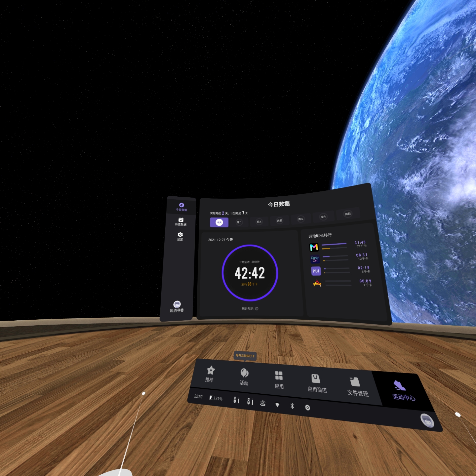Select 今日数据 running icon in sidebar

(181, 207)
